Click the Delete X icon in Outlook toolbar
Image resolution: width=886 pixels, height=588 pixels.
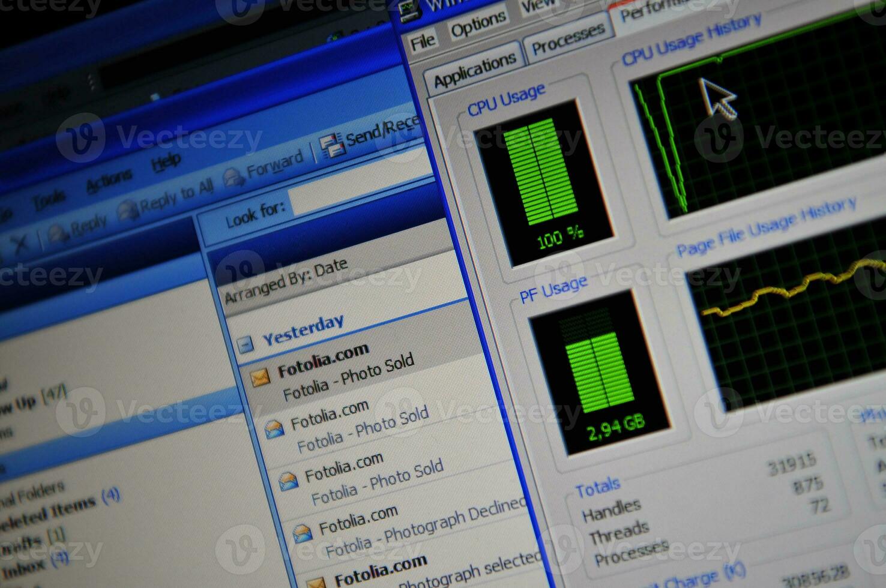point(19,244)
